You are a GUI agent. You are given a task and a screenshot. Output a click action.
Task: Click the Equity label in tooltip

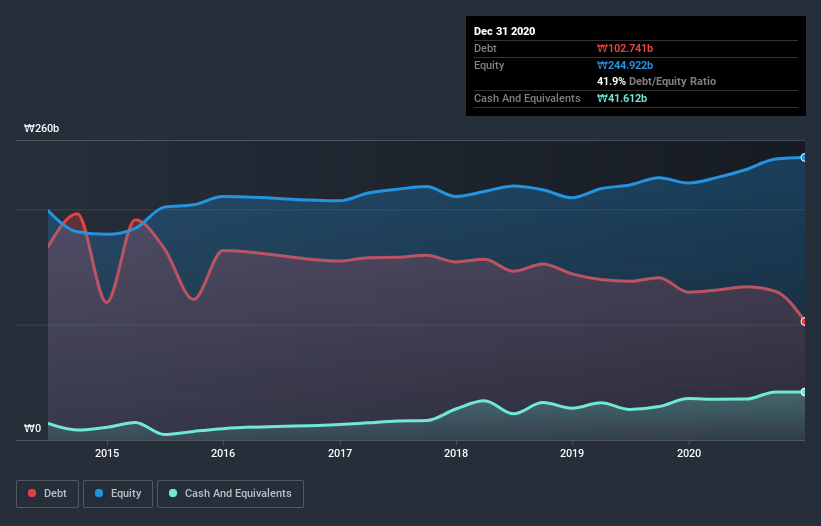point(489,65)
